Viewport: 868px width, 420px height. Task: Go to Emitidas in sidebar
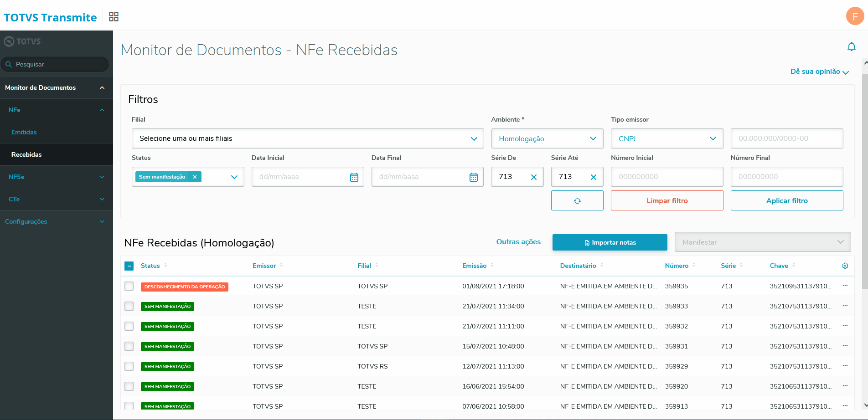57,132
